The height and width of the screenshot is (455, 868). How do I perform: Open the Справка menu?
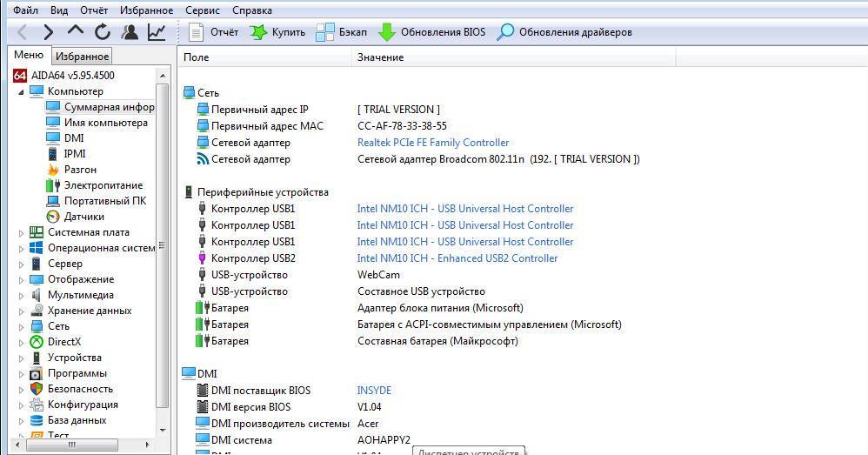(252, 10)
